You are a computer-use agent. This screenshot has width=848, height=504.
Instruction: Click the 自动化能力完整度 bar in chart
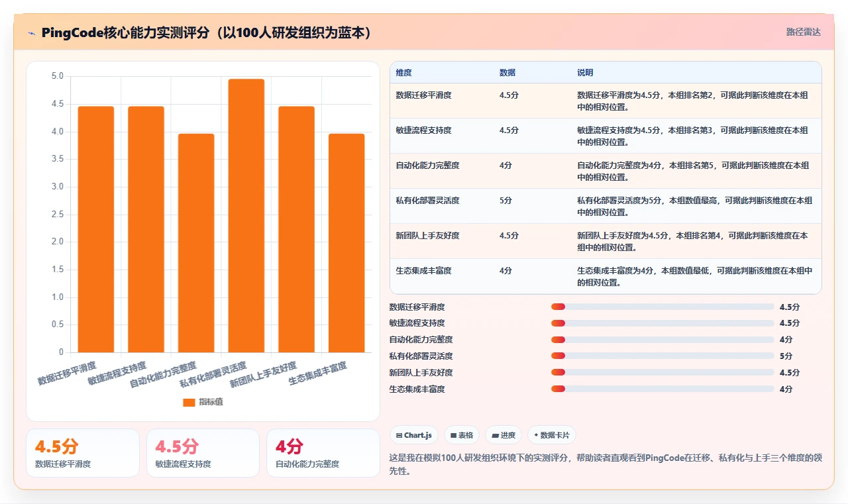(x=196, y=243)
